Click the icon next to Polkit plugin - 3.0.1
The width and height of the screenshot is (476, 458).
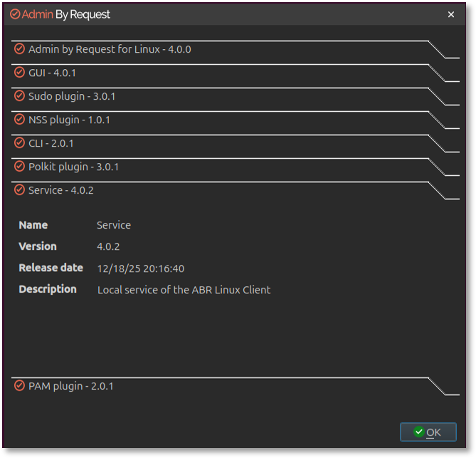[x=19, y=167]
